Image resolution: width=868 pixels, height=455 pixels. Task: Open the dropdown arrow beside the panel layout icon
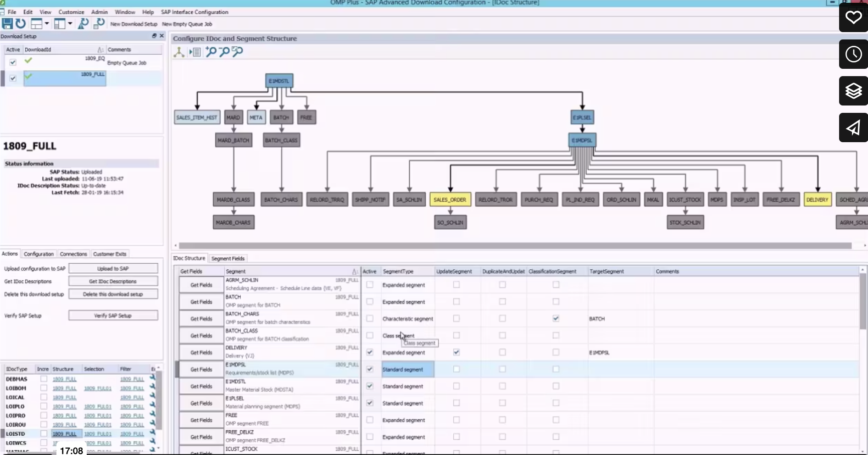tap(70, 24)
